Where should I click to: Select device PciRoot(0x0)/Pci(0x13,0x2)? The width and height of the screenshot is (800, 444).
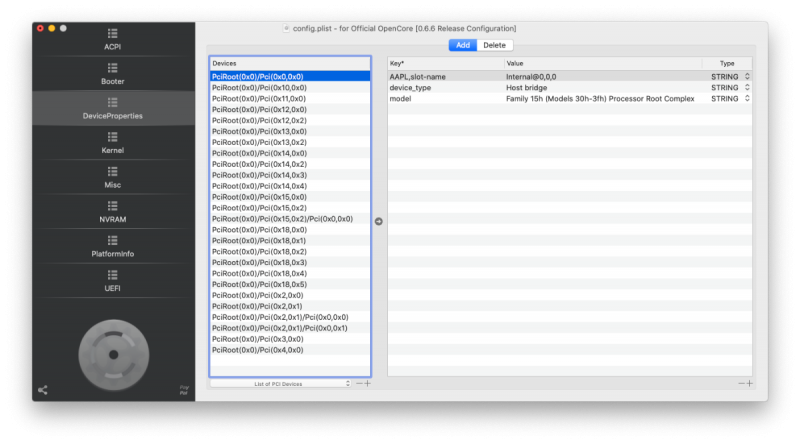click(290, 142)
